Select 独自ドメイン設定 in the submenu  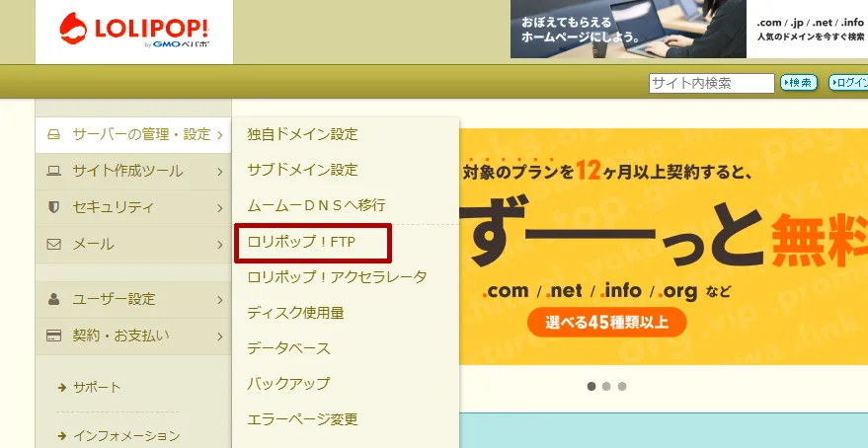302,134
